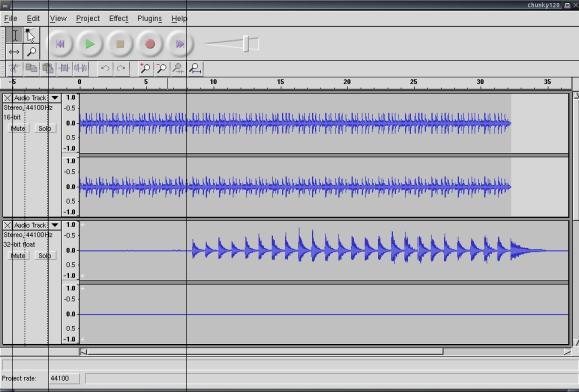Open the Effect menu
The height and width of the screenshot is (392, 579).
click(x=119, y=18)
